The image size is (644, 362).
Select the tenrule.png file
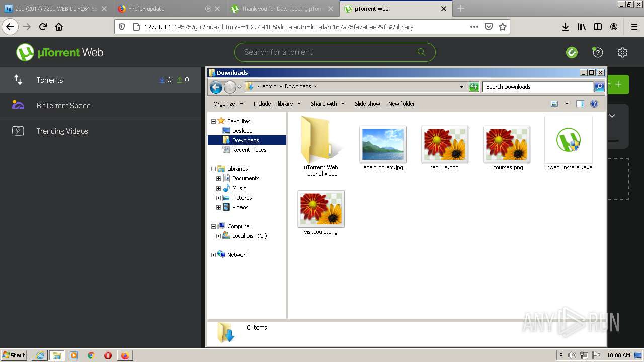(444, 147)
